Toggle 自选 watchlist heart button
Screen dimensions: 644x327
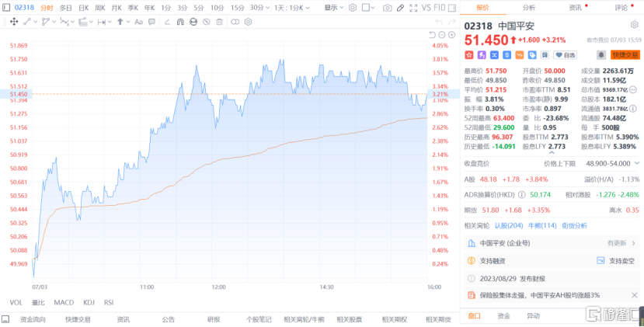565,54
